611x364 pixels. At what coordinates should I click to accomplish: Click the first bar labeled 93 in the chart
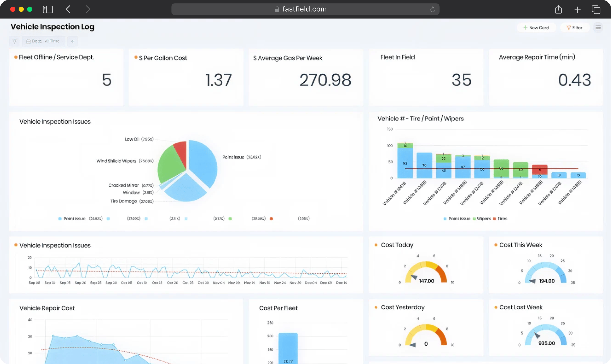tap(405, 163)
